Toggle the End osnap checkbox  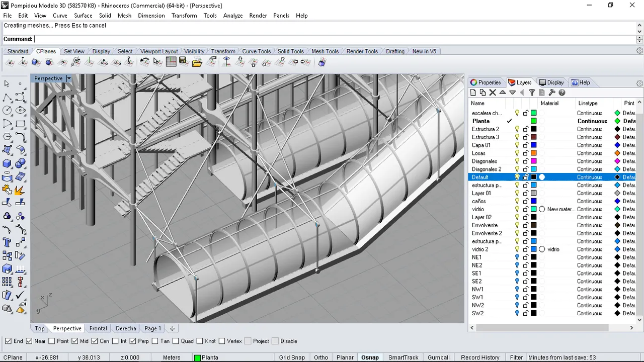(8, 341)
